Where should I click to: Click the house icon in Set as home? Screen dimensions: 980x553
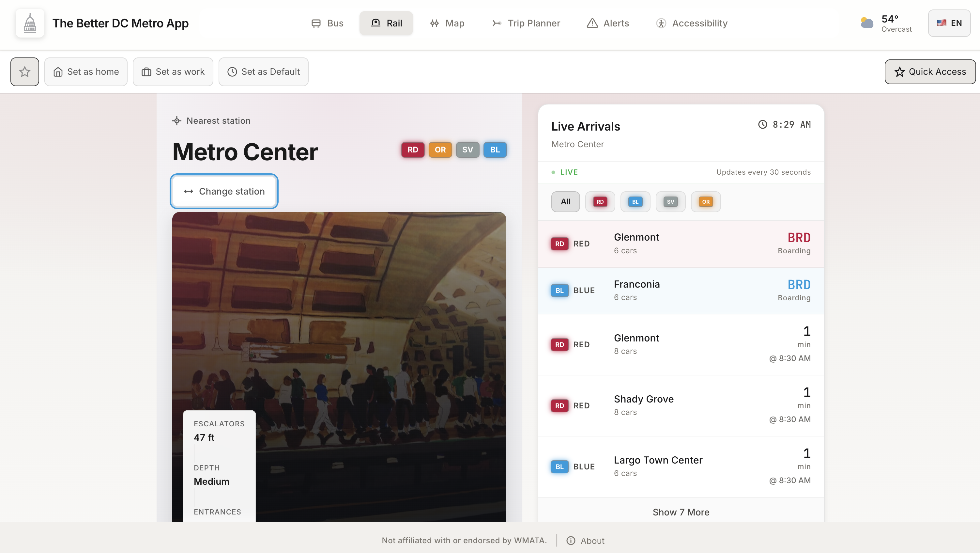tap(58, 71)
